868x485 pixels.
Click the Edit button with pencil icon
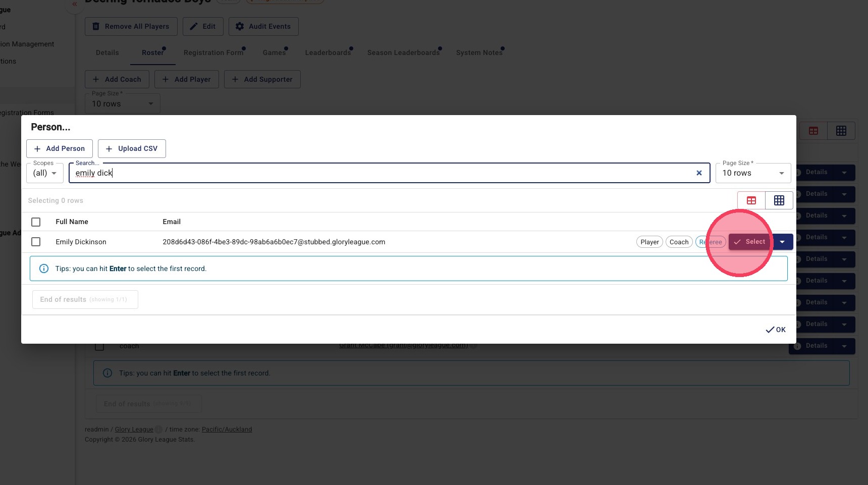pyautogui.click(x=203, y=26)
